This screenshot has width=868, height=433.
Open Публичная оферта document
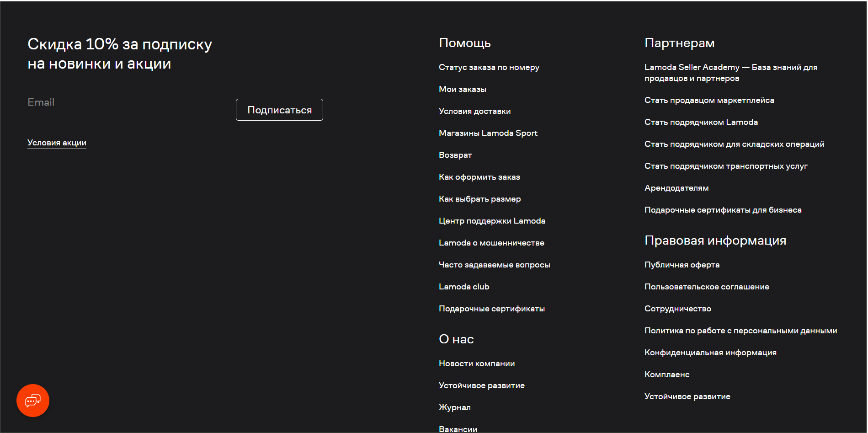tap(682, 265)
